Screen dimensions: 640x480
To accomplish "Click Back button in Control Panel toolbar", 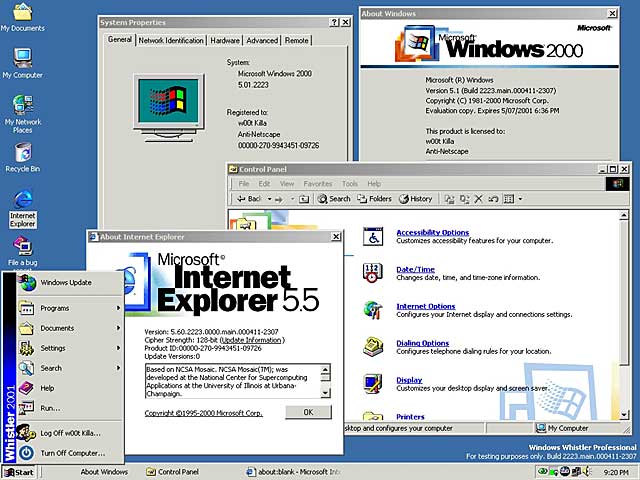I will [249, 199].
